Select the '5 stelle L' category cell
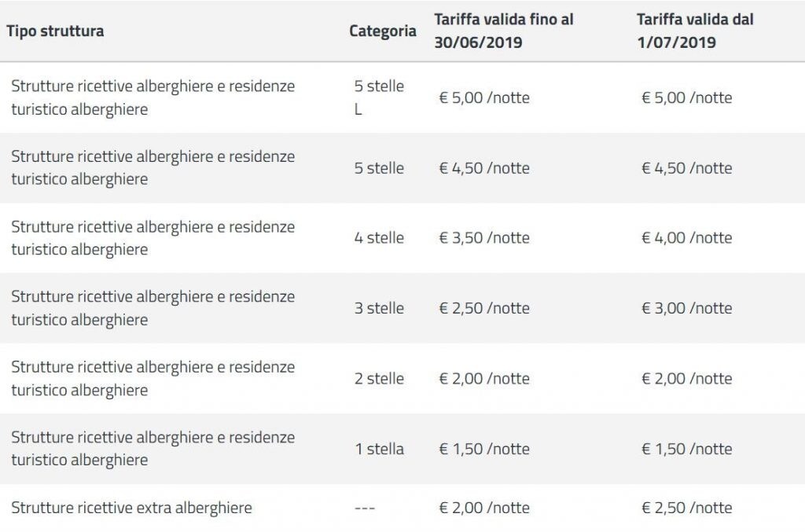Screen dimensions: 805x532 (379, 97)
